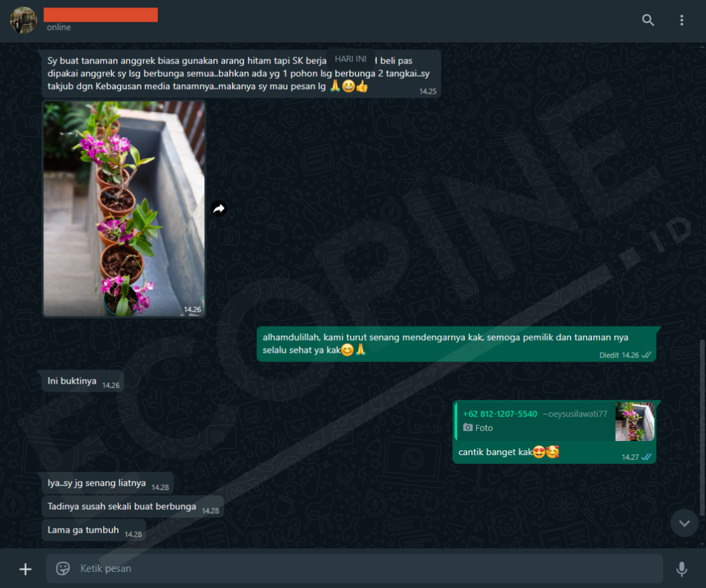Click the camera Foto icon in quoted reply
Viewport: 706px width, 588px height.
point(468,428)
